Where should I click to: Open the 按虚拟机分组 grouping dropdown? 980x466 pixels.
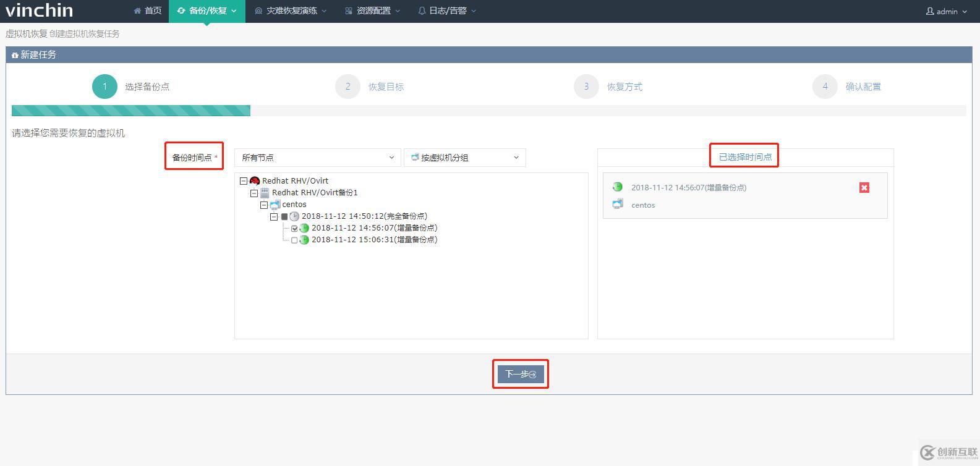pyautogui.click(x=465, y=158)
